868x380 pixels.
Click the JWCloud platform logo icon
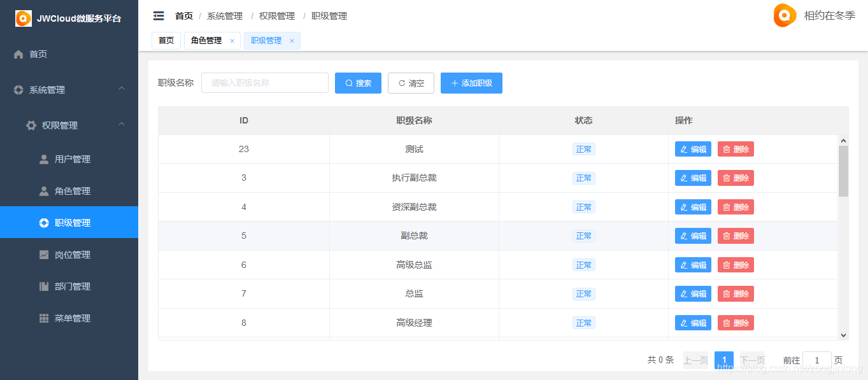[x=24, y=18]
